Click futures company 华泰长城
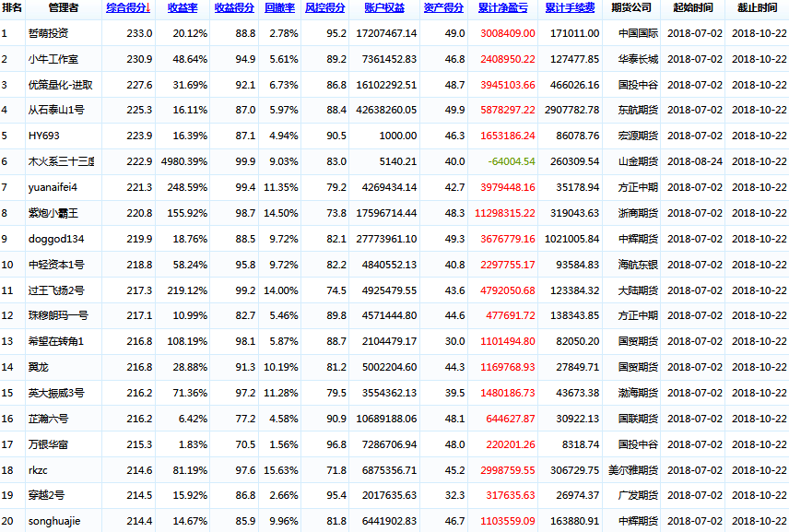Image resolution: width=789 pixels, height=532 pixels. click(x=638, y=59)
